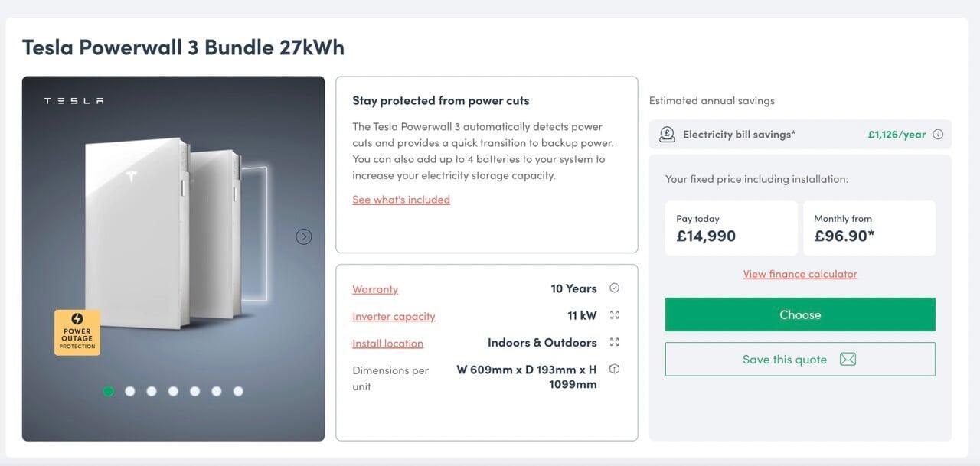Click the expand icon beside Indoors & Outdoors
The width and height of the screenshot is (980, 466).
(x=614, y=342)
